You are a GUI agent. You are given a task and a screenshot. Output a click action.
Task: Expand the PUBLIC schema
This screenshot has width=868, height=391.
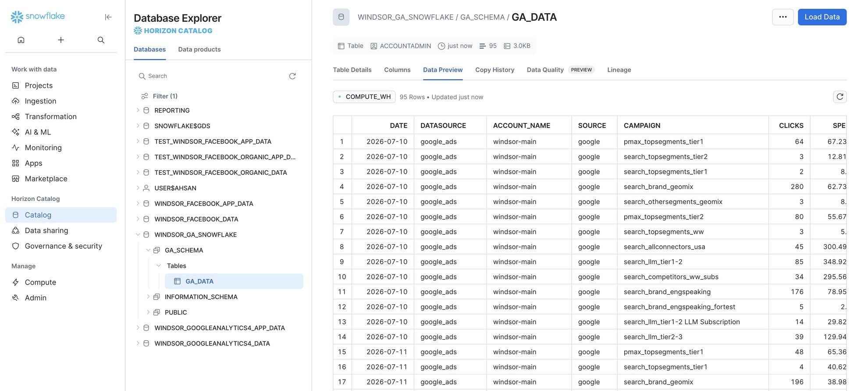[x=148, y=312]
